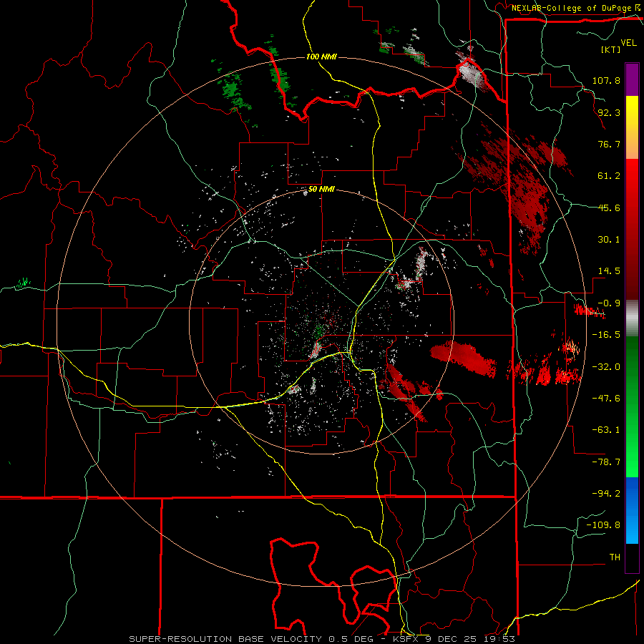The image size is (644, 644).
Task: Click the -63.1 legend value
Action: [x=606, y=430]
